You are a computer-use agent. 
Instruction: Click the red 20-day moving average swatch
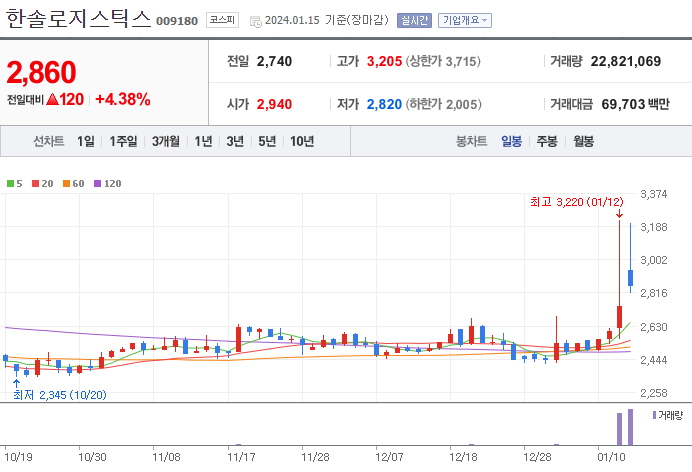pyautogui.click(x=35, y=184)
